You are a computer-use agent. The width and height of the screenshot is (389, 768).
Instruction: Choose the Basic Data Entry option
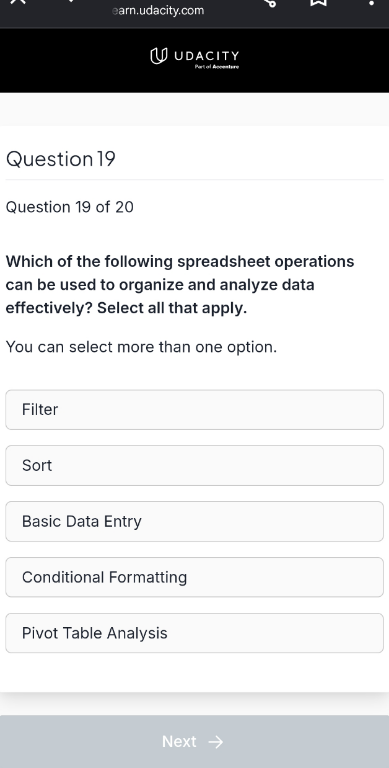coord(194,521)
